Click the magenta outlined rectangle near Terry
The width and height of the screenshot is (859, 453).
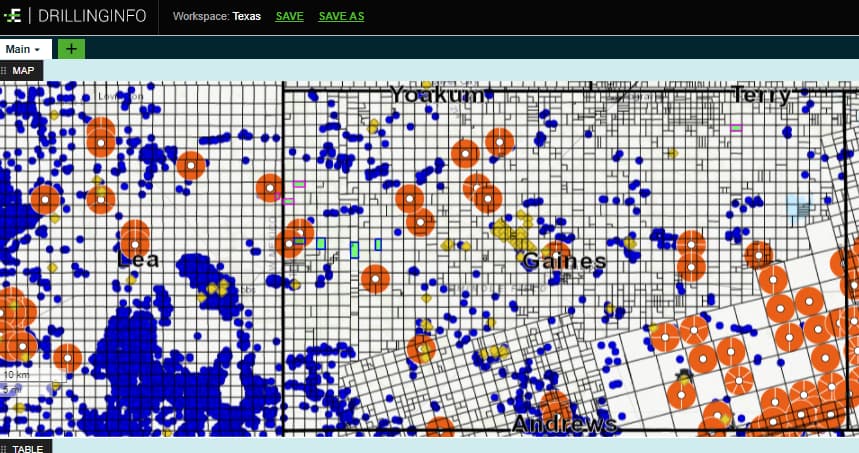point(736,128)
